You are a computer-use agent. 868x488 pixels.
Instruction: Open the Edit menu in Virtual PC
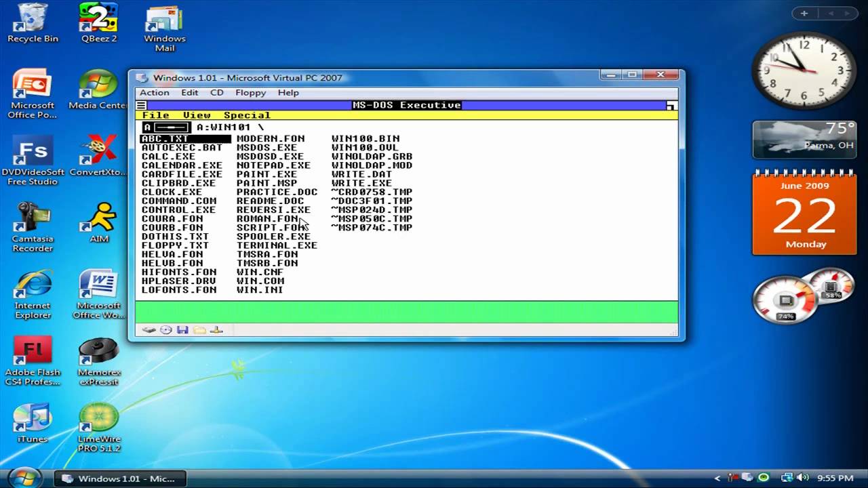pyautogui.click(x=190, y=93)
